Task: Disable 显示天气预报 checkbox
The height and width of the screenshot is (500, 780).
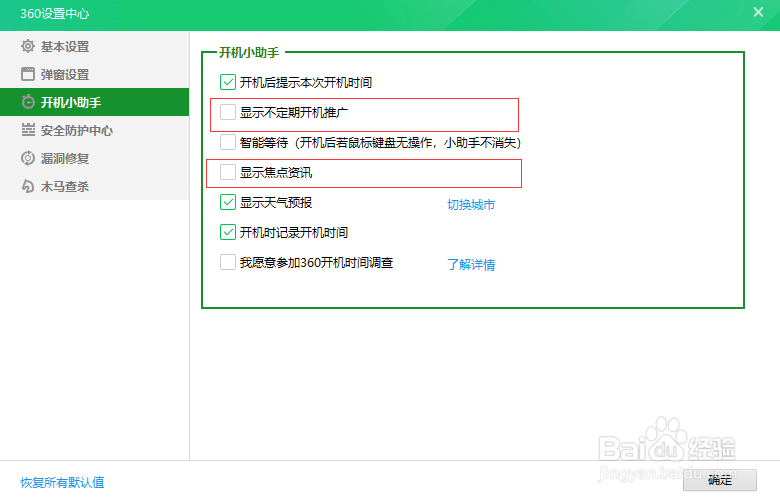Action: tap(228, 202)
